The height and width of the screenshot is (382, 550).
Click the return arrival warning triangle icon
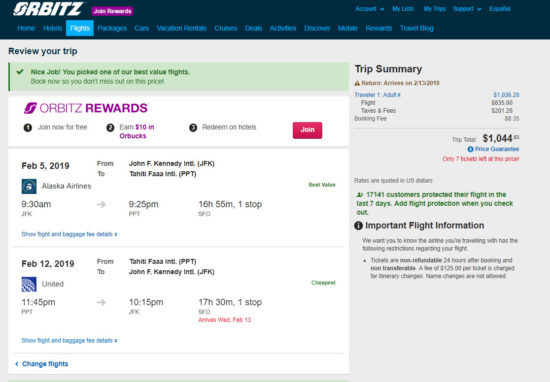[x=357, y=83]
